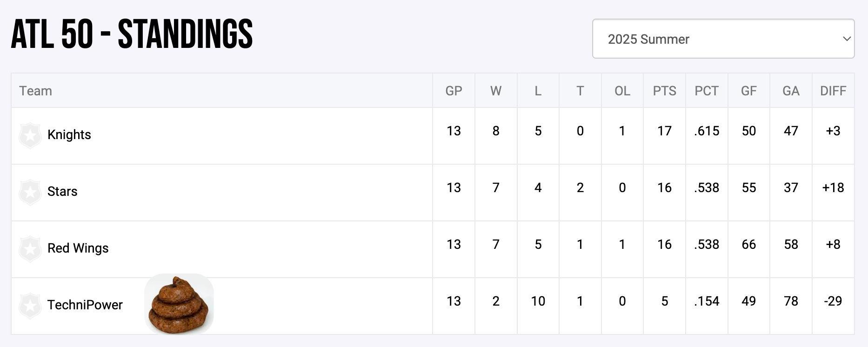Screen dimensions: 868x347
Task: Open the 2025 Summer season dropdown
Action: pos(723,39)
